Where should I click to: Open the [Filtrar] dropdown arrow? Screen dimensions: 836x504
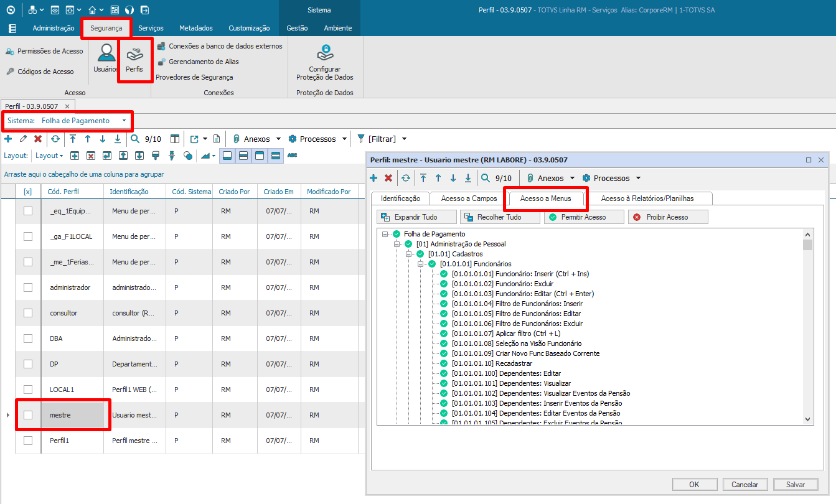[404, 139]
